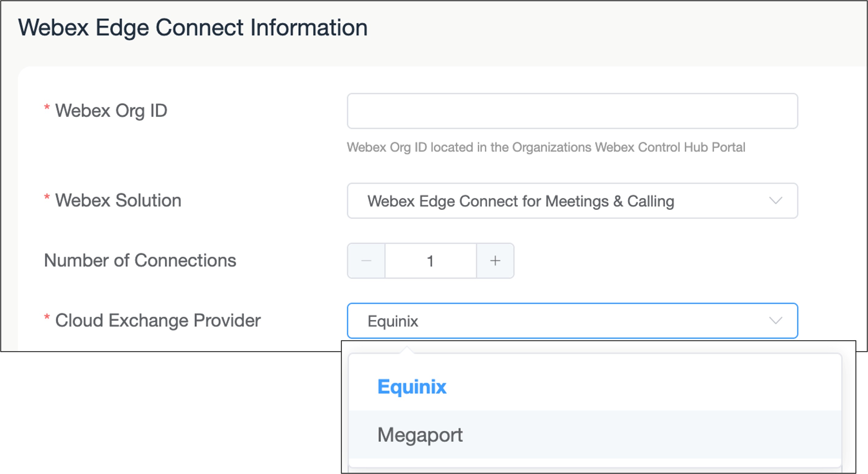Click the Webex Org ID input field
This screenshot has height=474, width=868.
(x=572, y=111)
